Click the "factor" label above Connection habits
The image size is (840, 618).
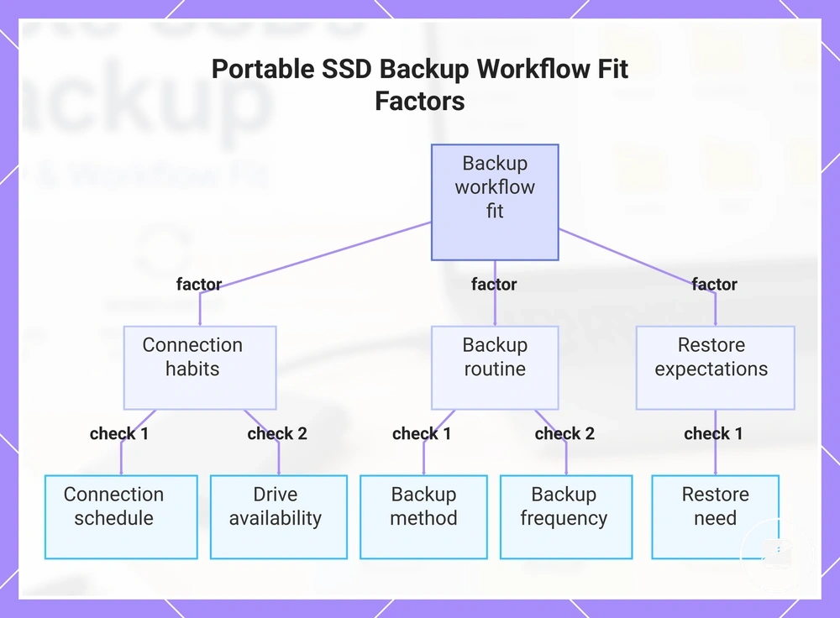199,284
